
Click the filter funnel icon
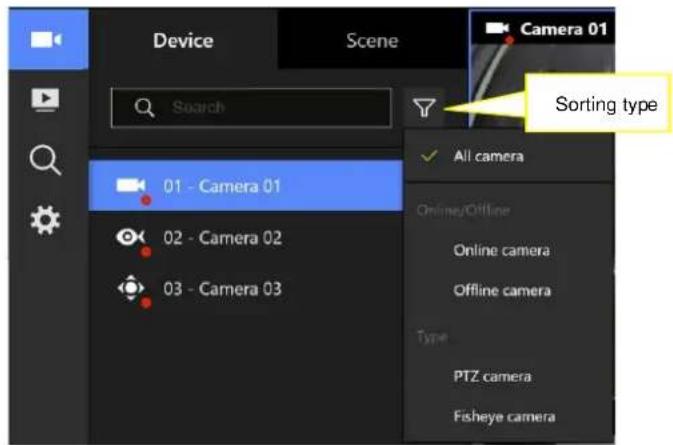(424, 107)
